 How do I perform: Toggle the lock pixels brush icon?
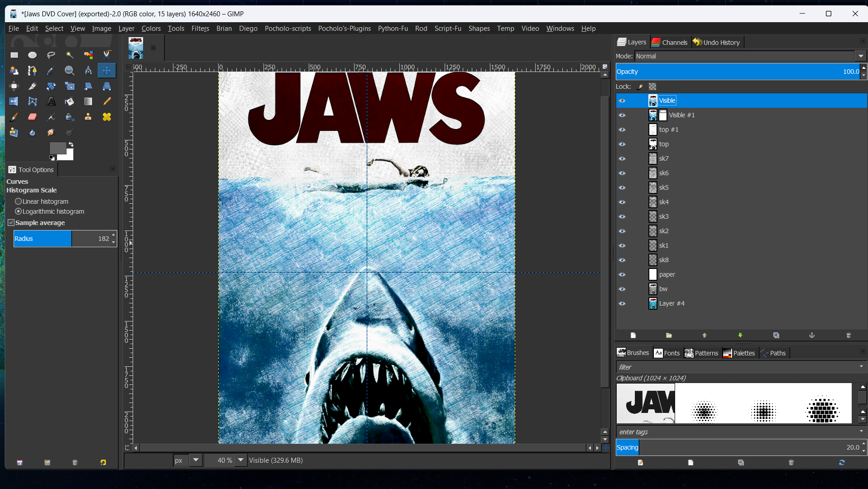[640, 86]
